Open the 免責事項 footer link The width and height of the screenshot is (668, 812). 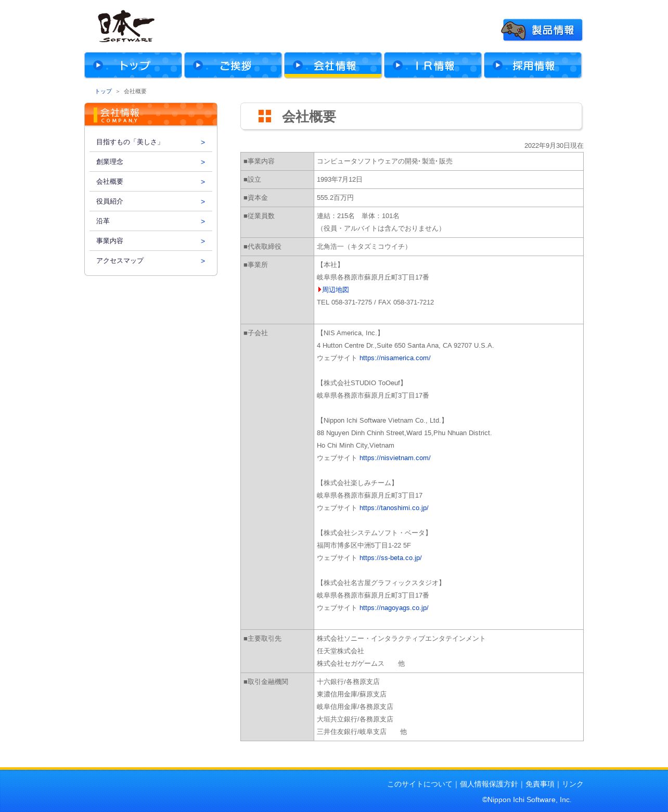[540, 784]
